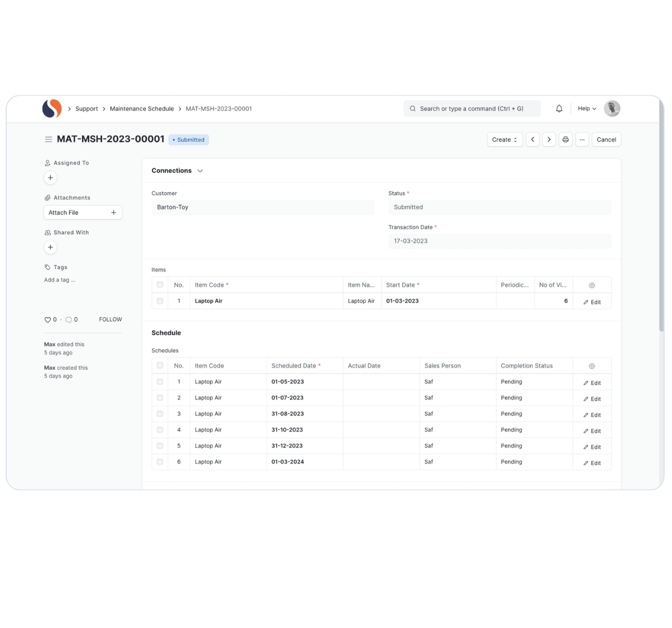672x628 pixels.
Task: Go to next document arrow
Action: [x=549, y=139]
